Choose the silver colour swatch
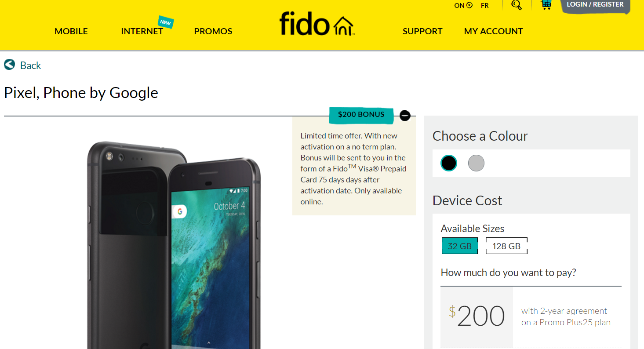 coord(476,163)
